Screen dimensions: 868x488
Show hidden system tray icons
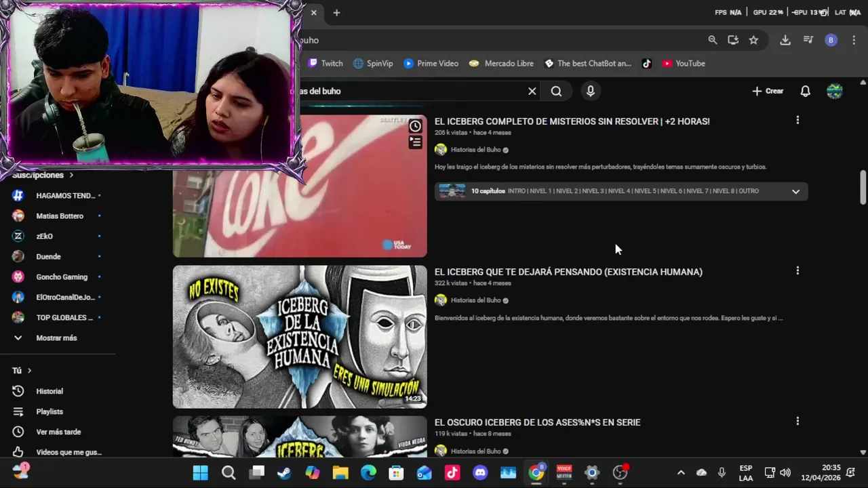coord(681,472)
